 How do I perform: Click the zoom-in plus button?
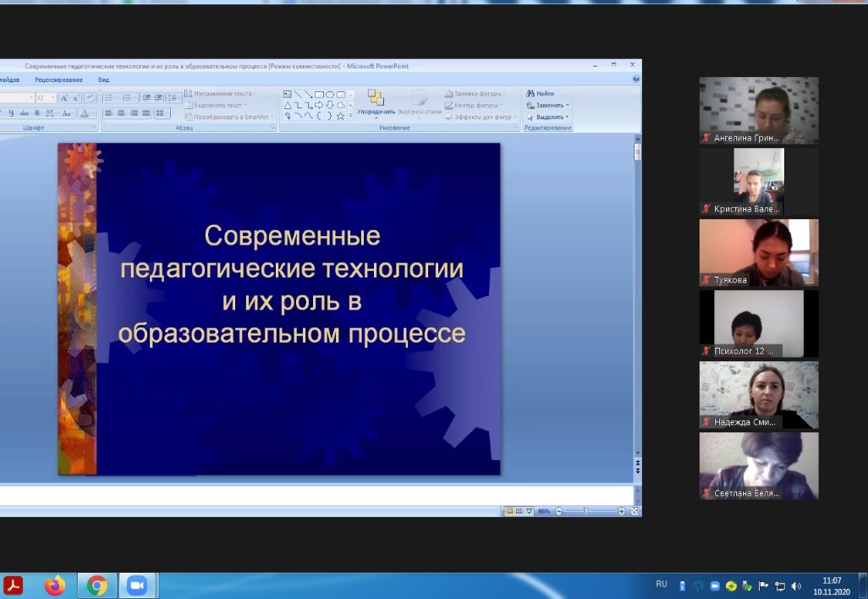622,511
